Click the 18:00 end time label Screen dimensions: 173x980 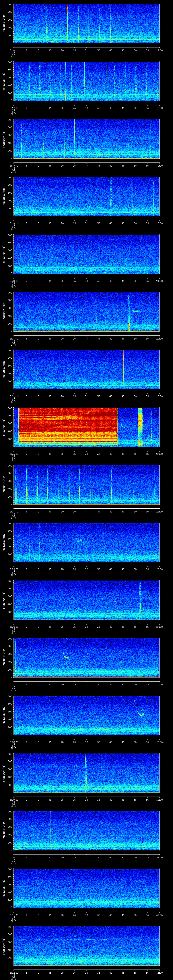[159, 108]
